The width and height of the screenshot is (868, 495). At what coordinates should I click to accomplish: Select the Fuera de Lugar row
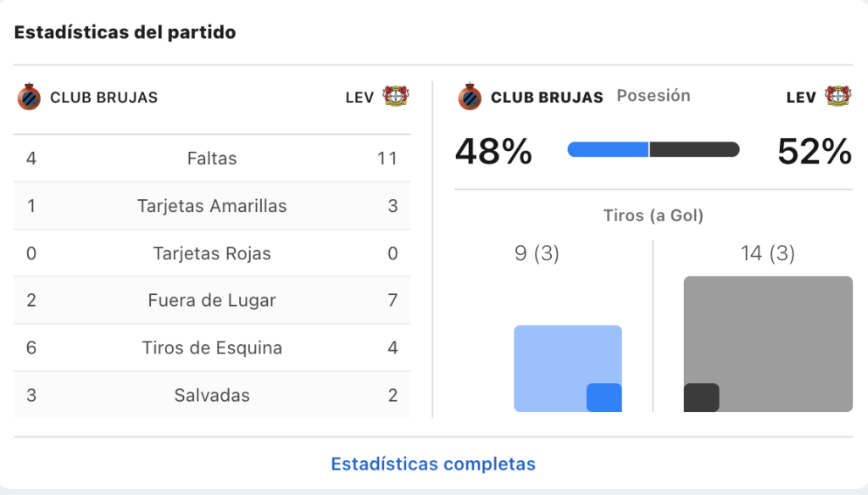click(212, 300)
